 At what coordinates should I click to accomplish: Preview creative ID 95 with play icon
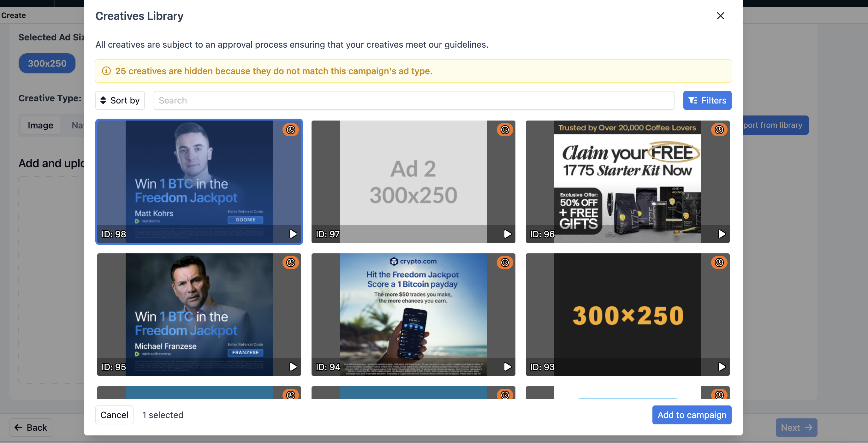tap(293, 367)
